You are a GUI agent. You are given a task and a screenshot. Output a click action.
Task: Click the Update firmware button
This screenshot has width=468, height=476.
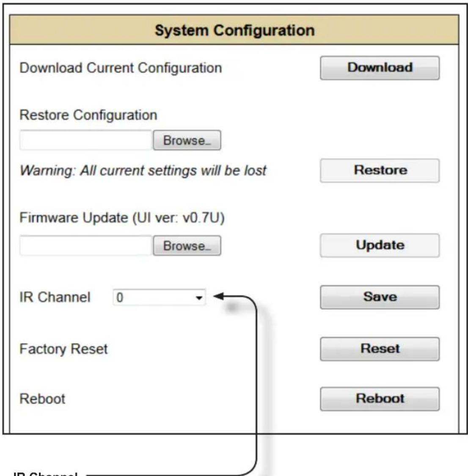tap(380, 245)
